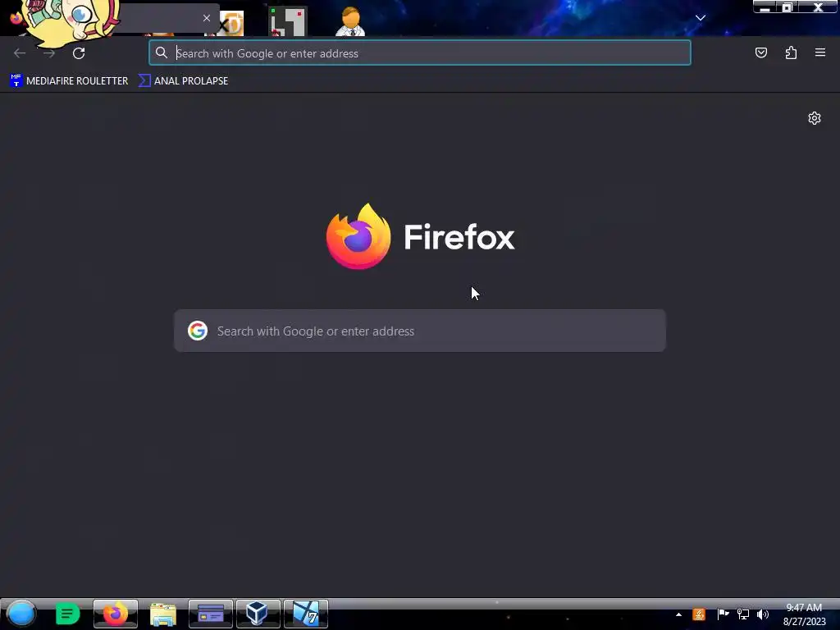Open VirtualBox from the taskbar
The width and height of the screenshot is (840, 630).
(x=258, y=614)
